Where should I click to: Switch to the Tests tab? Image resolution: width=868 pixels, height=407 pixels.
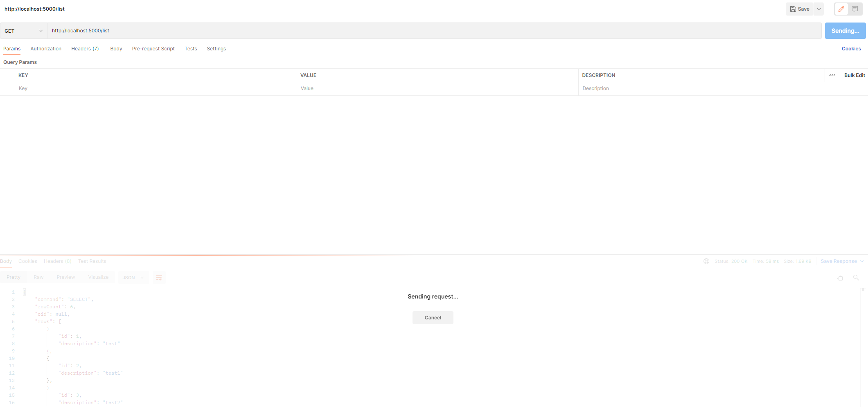pyautogui.click(x=191, y=49)
